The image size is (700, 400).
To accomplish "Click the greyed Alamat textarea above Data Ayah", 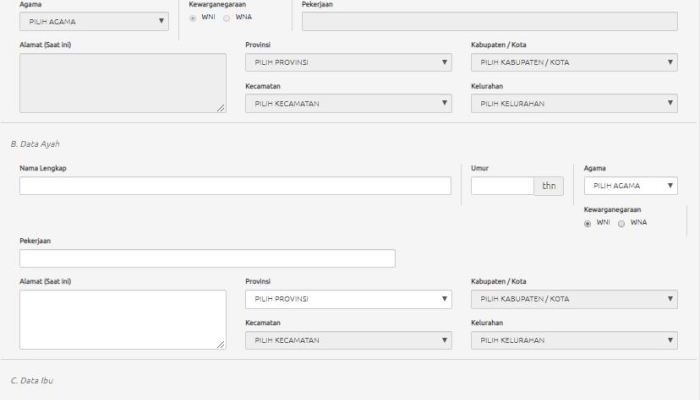I will (x=122, y=82).
